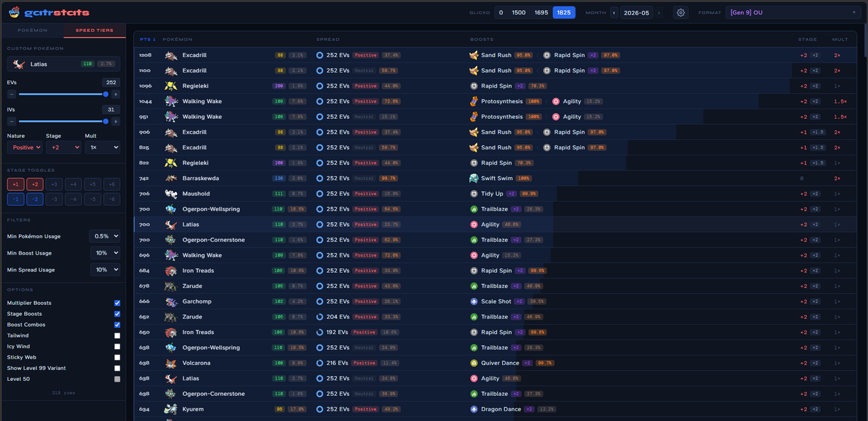Image resolution: width=868 pixels, height=421 pixels.
Task: Click the EVs value field showing 252
Action: (110, 82)
